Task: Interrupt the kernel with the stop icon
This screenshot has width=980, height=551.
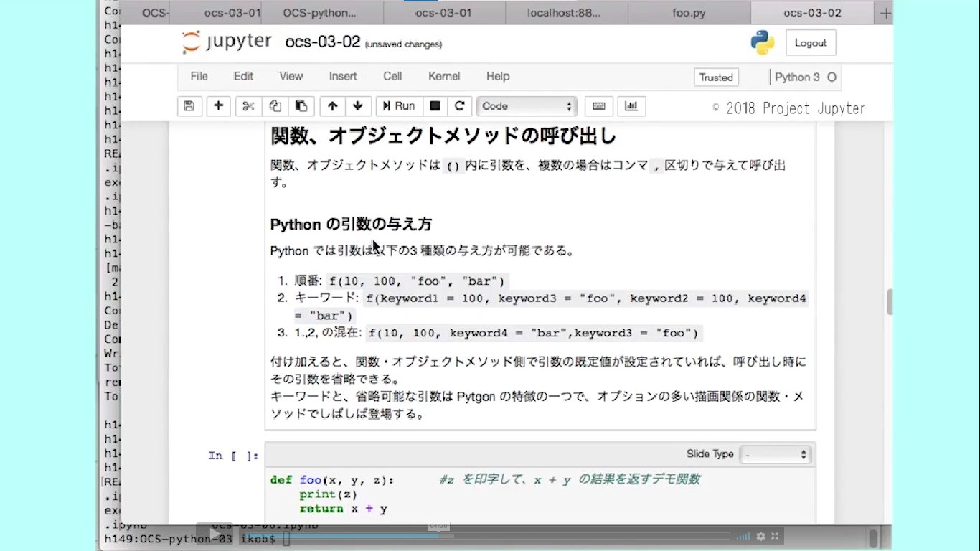Action: [434, 105]
